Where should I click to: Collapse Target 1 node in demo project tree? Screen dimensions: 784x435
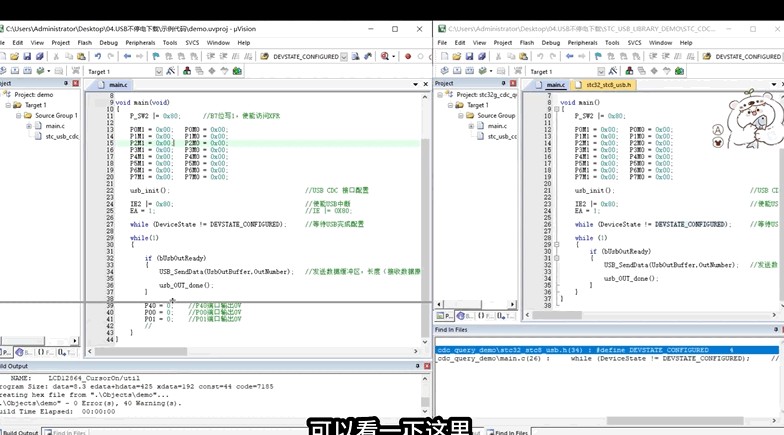(x=8, y=105)
